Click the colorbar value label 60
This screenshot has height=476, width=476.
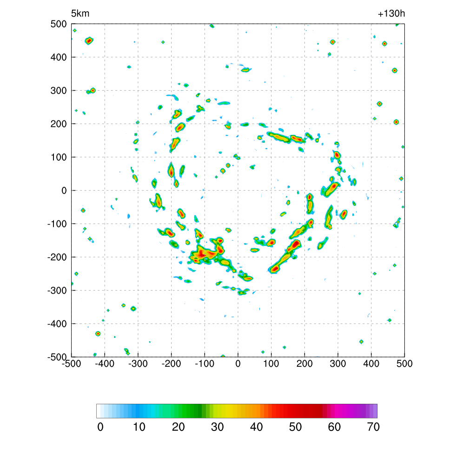click(x=334, y=427)
